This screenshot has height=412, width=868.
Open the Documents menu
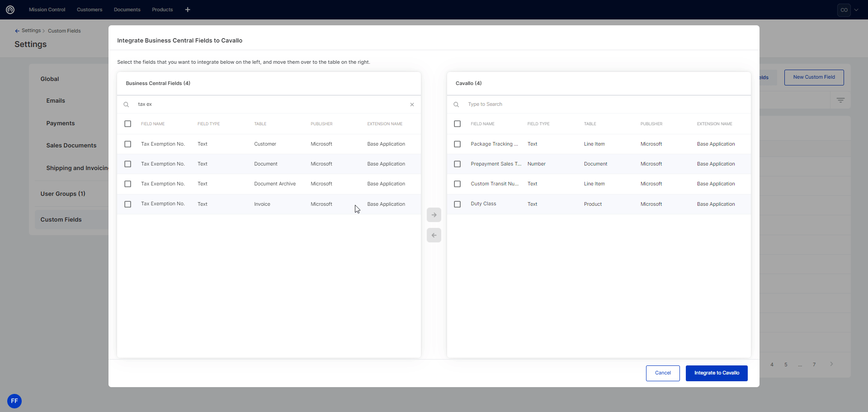coord(127,9)
